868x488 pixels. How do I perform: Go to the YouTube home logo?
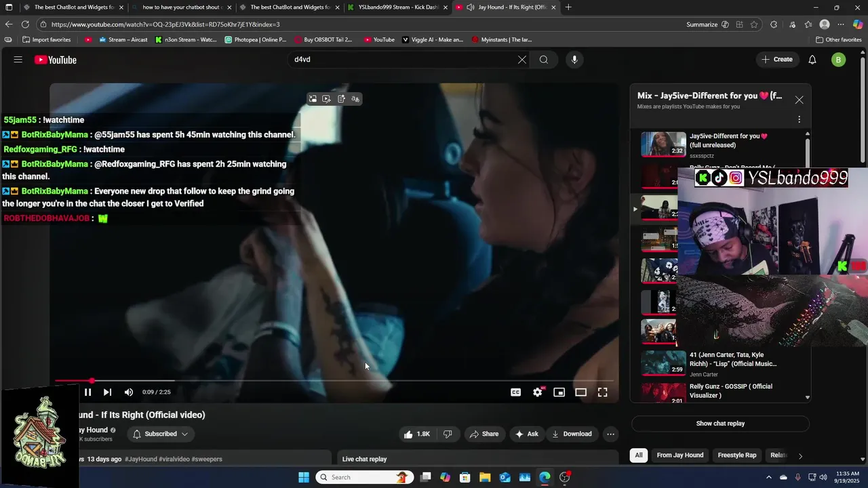click(56, 60)
